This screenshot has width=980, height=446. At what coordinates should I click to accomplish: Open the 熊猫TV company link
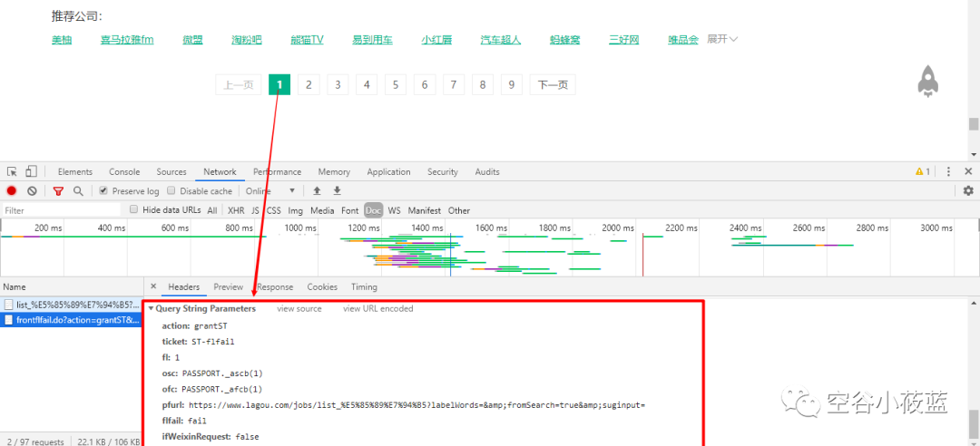click(307, 40)
